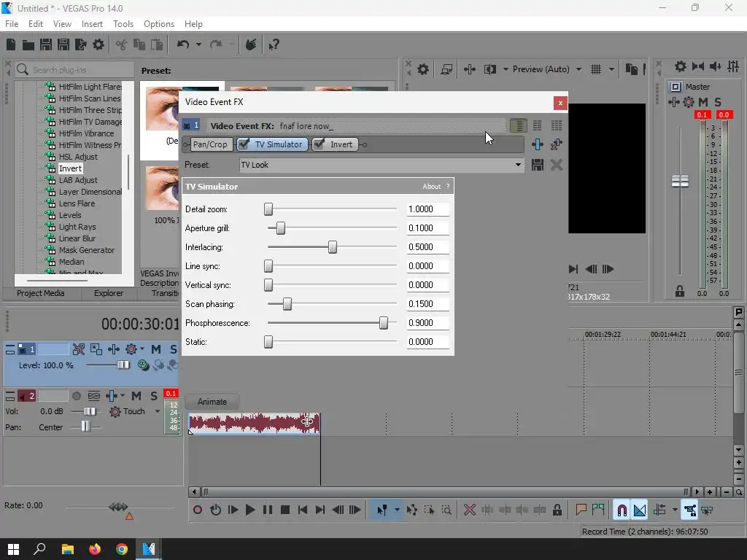Click the New project icon
Viewport: 747px width, 560px height.
tap(11, 44)
